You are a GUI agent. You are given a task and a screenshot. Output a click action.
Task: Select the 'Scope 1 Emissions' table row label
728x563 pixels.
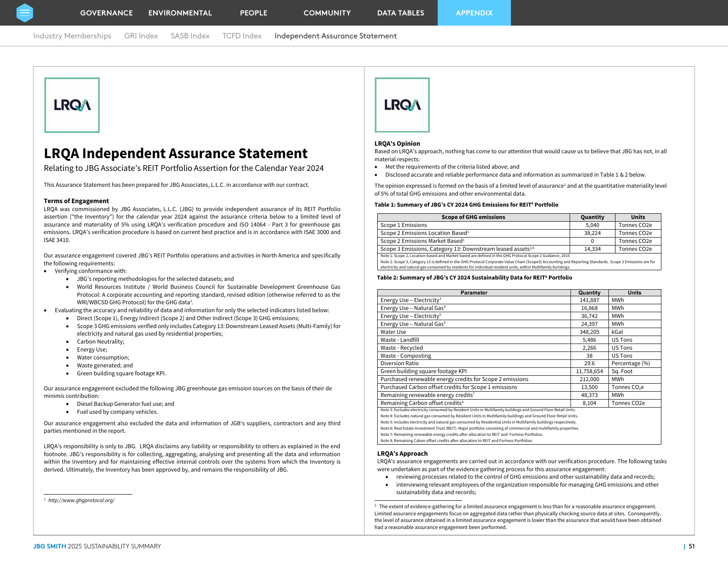(x=404, y=225)
